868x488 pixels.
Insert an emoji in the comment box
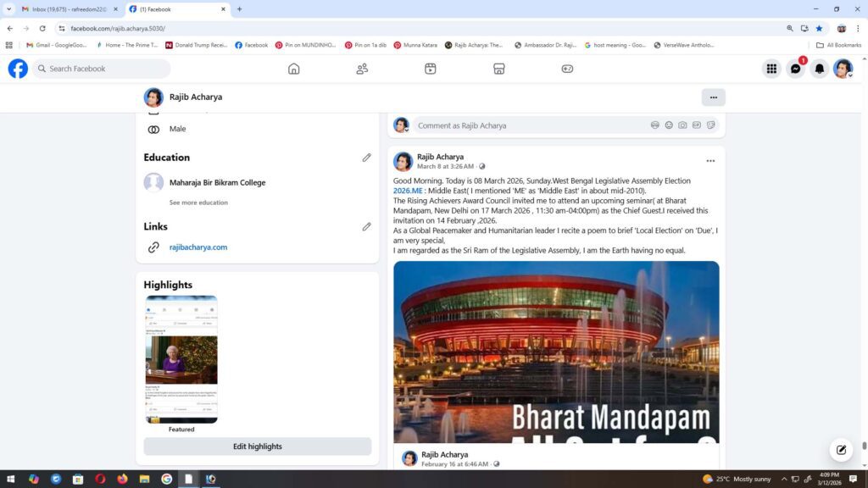(669, 125)
